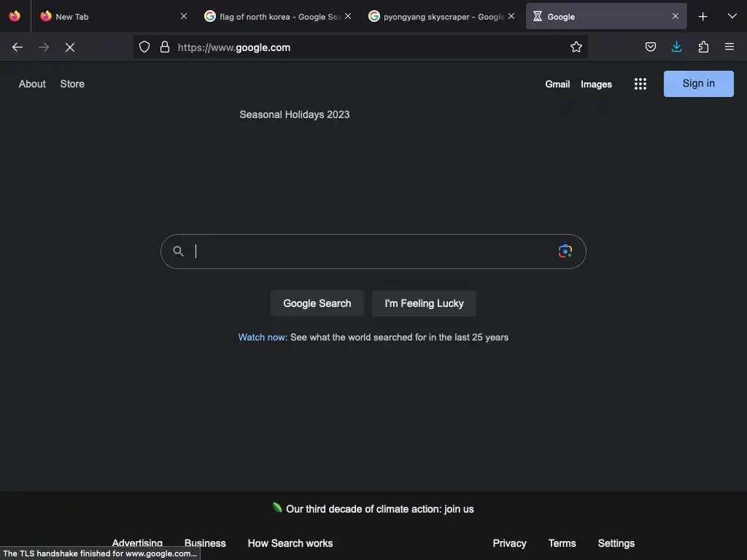
Task: Click the forward navigation arrow
Action: point(44,47)
